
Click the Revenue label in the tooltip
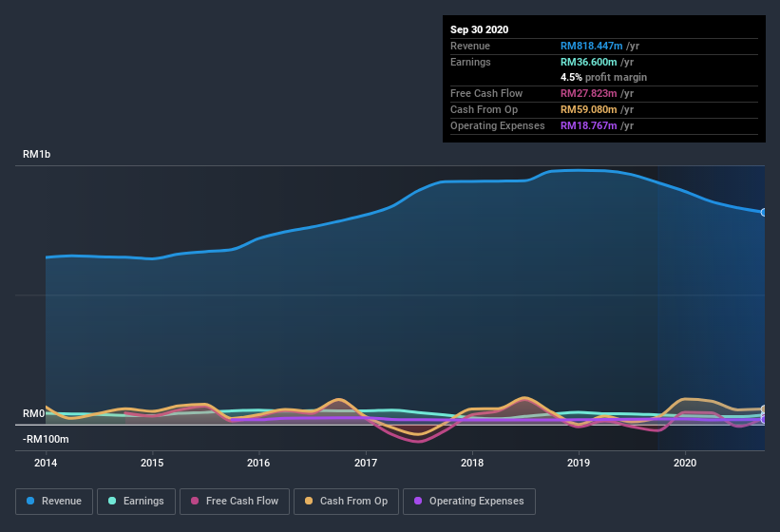coord(470,46)
